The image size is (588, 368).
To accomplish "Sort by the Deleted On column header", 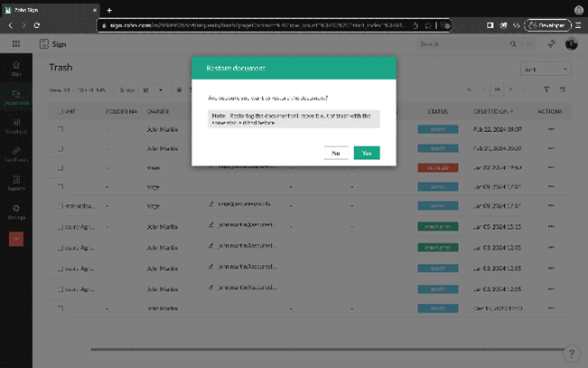I will pyautogui.click(x=493, y=112).
